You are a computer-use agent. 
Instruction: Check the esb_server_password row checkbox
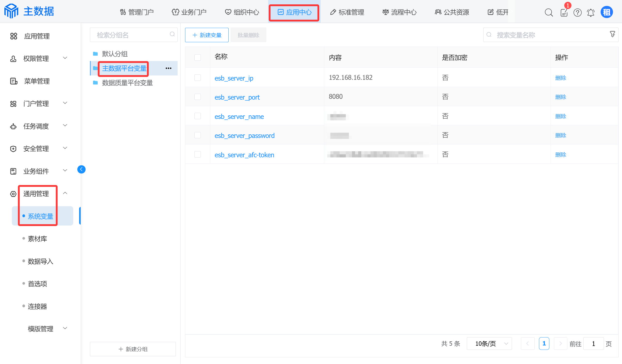[x=197, y=135]
